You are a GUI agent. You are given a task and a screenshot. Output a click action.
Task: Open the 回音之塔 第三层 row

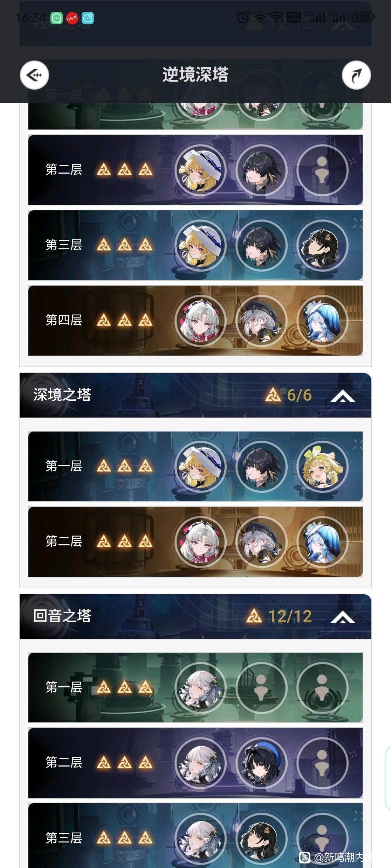coord(195,835)
